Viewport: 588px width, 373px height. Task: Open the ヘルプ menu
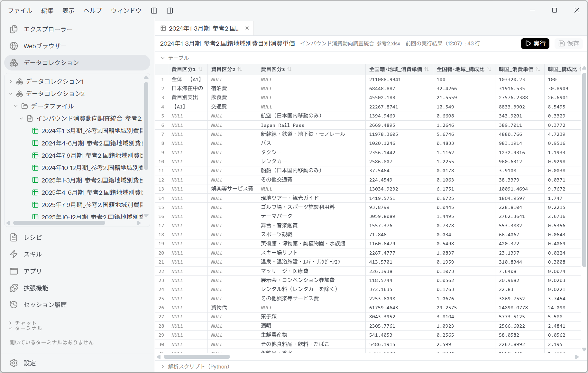click(x=93, y=11)
